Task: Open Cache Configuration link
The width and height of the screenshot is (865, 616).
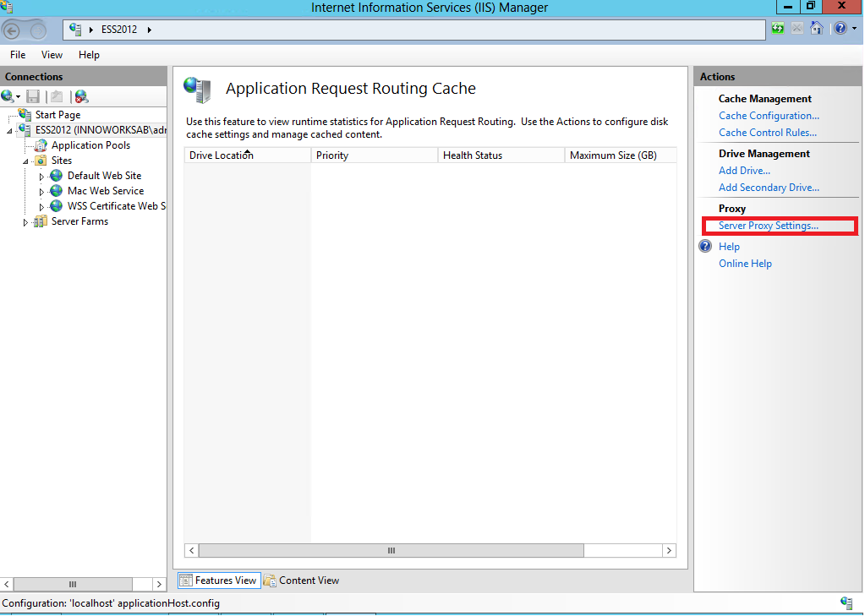Action: [769, 116]
